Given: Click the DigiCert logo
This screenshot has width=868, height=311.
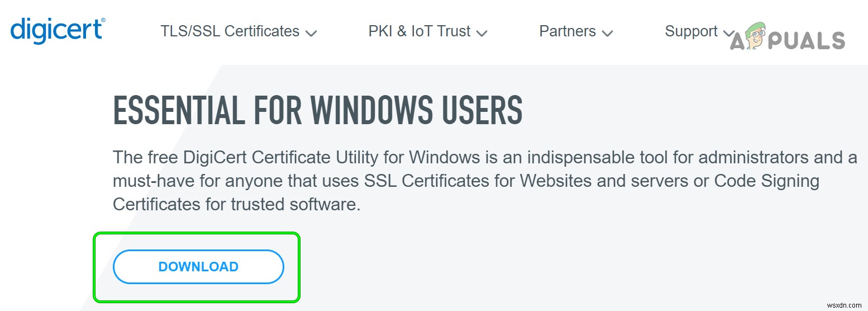Looking at the screenshot, I should [x=56, y=30].
